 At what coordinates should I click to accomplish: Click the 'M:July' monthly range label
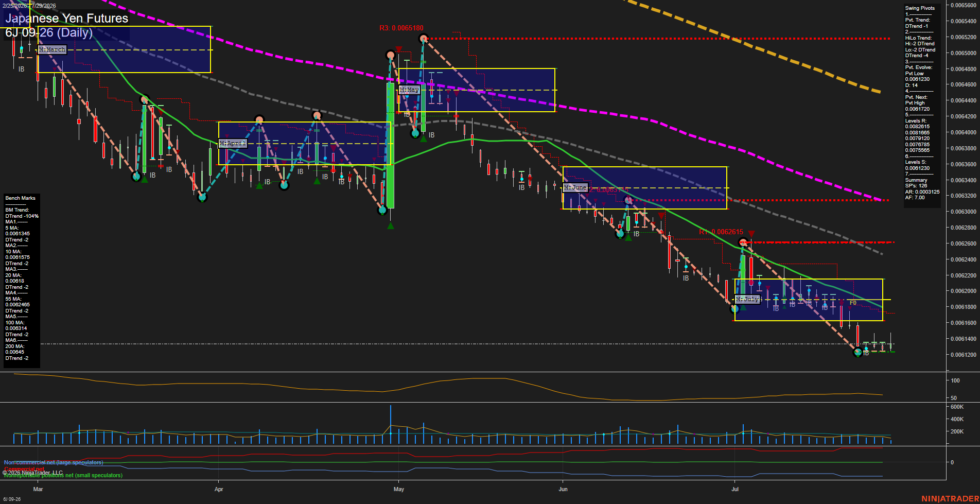tap(748, 299)
